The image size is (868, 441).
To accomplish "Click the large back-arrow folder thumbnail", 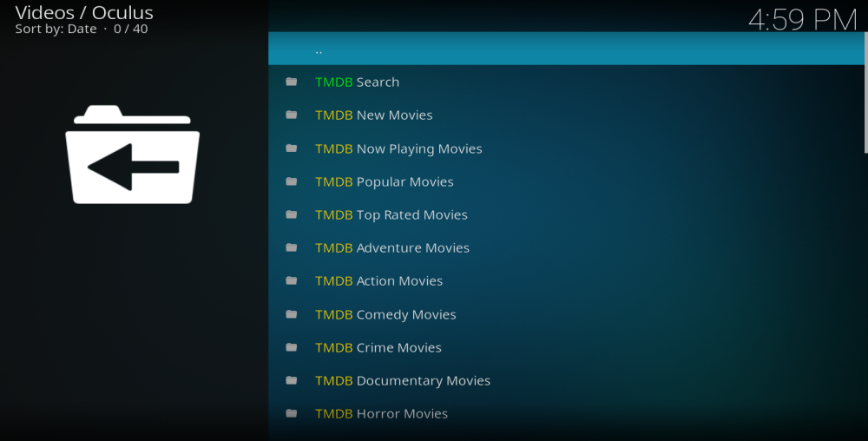I will [x=133, y=155].
